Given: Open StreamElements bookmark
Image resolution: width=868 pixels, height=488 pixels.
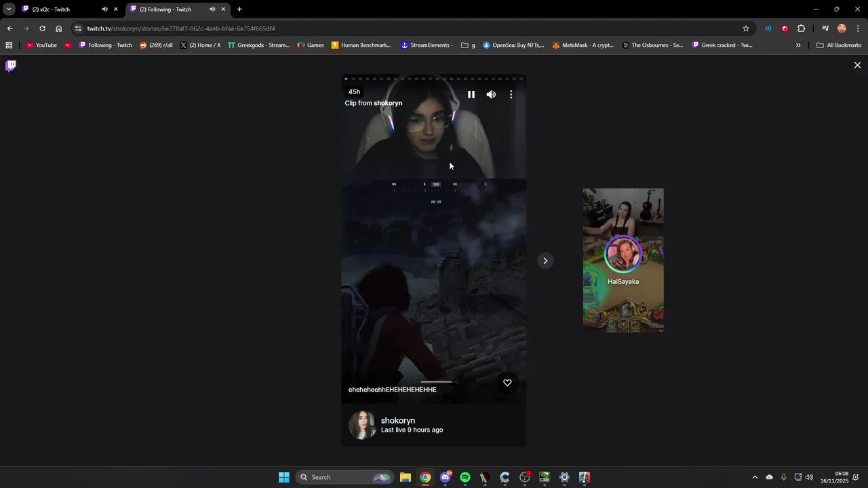Looking at the screenshot, I should pyautogui.click(x=427, y=45).
